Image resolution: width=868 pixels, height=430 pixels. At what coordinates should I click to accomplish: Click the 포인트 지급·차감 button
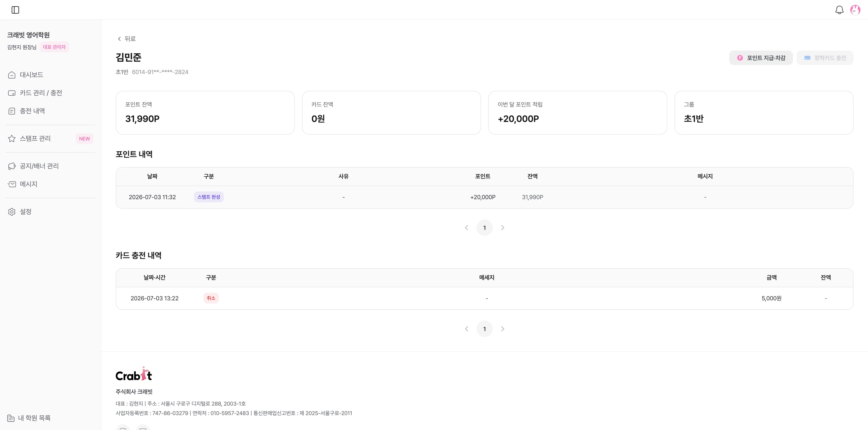click(761, 58)
